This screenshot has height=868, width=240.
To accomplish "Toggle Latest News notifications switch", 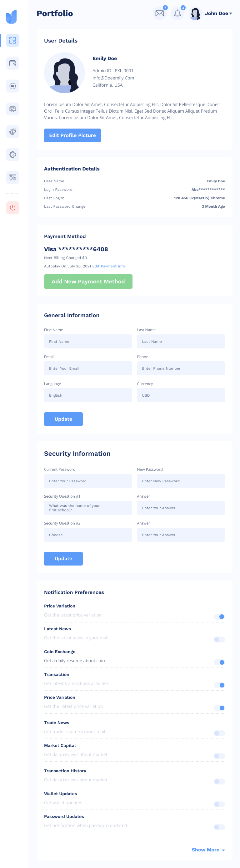I will (219, 639).
